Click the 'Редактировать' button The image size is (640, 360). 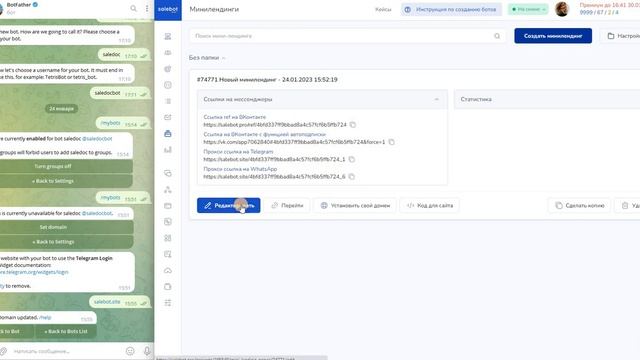[229, 205]
